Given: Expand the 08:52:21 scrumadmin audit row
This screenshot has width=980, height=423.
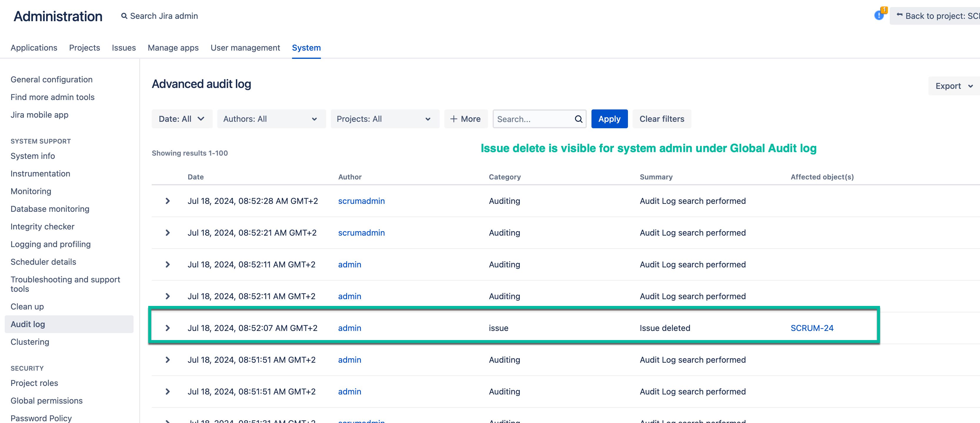Looking at the screenshot, I should (167, 233).
